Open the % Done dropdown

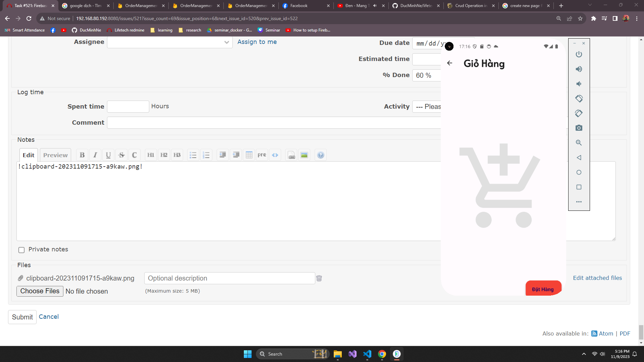coord(426,75)
